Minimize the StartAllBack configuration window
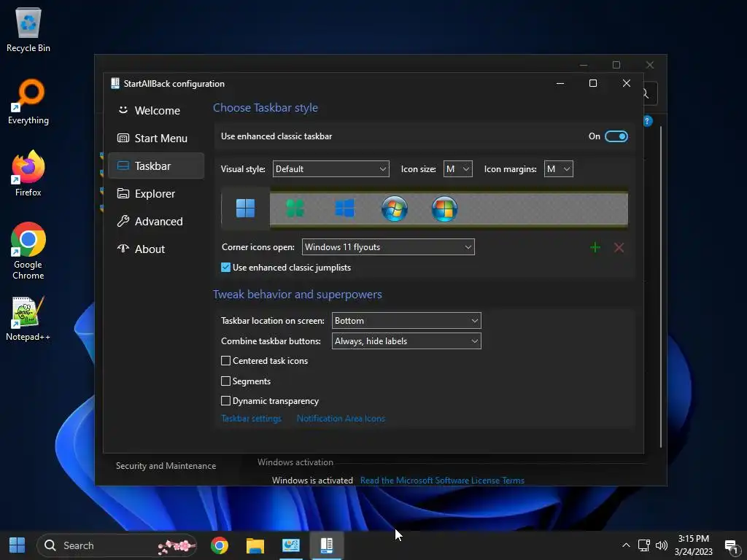This screenshot has height=560, width=747. point(560,83)
